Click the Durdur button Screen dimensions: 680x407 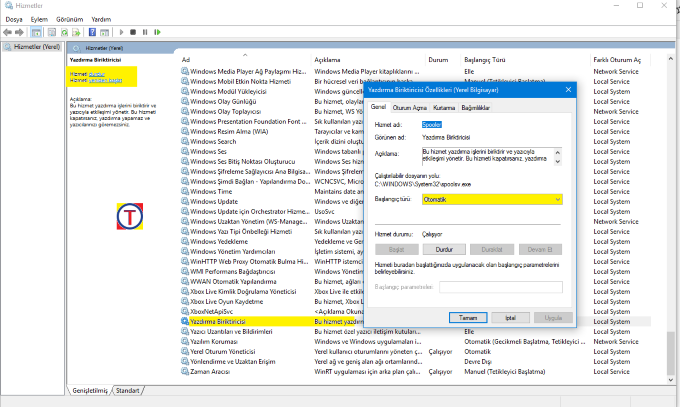click(x=445, y=248)
